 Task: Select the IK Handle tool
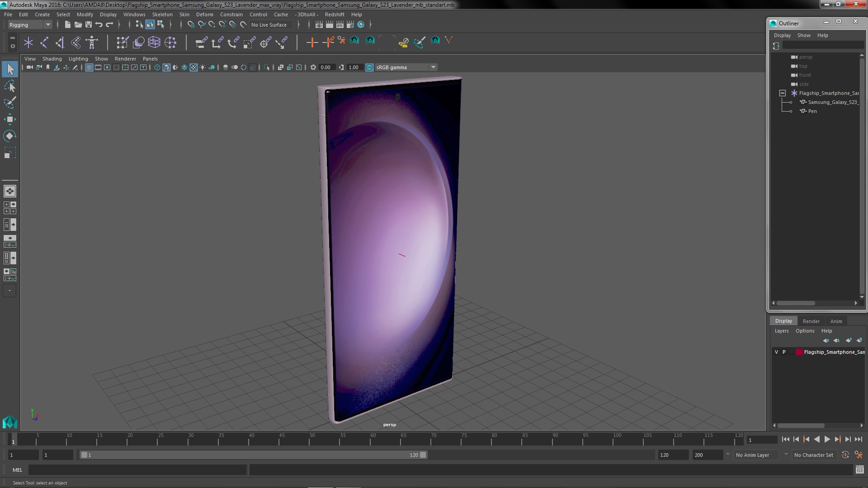pos(60,42)
